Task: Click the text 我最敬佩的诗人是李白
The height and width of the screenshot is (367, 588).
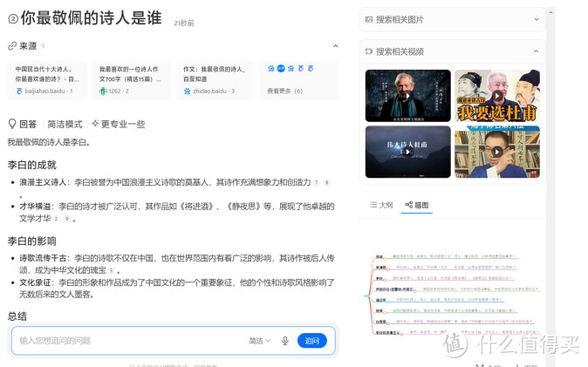Action: (49, 142)
